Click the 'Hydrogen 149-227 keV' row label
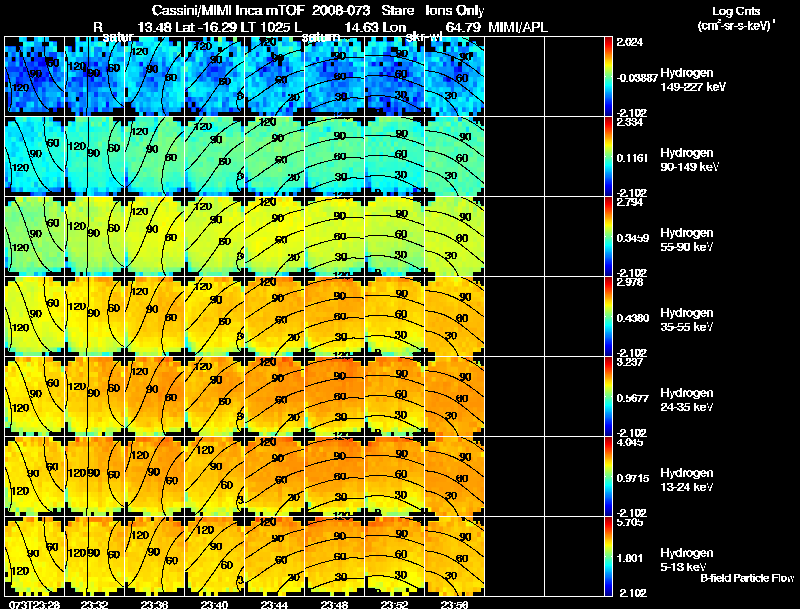 click(x=693, y=80)
